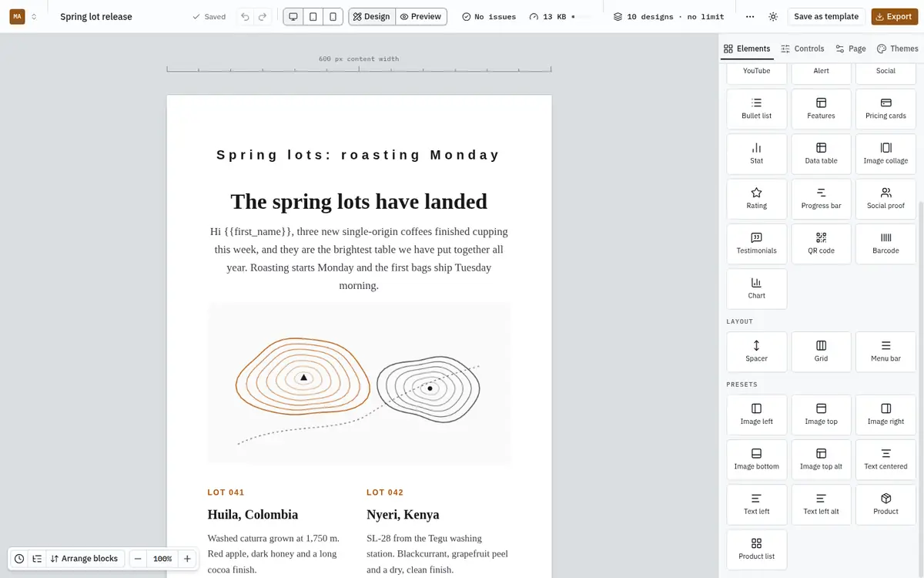
Task: Click the 100% zoom level
Action: click(162, 559)
